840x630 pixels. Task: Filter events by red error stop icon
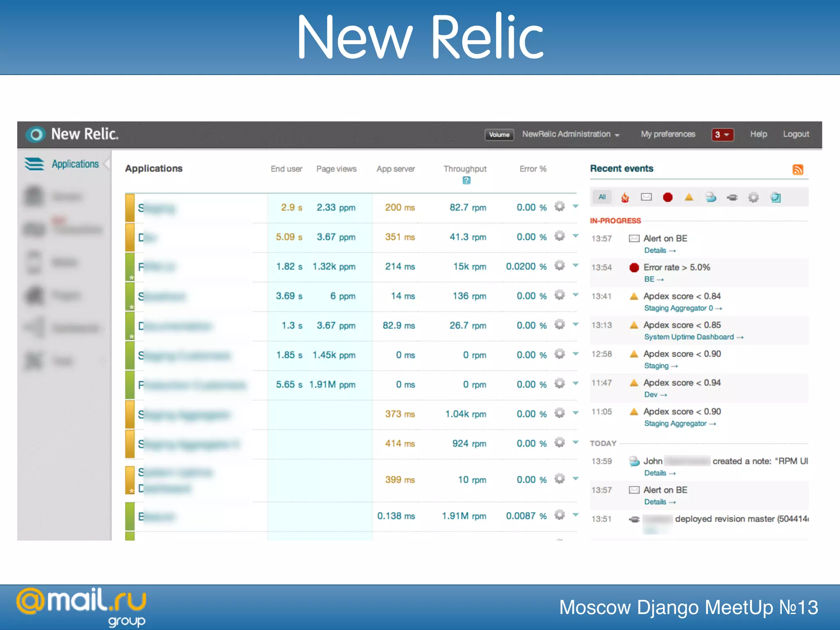[x=668, y=197]
